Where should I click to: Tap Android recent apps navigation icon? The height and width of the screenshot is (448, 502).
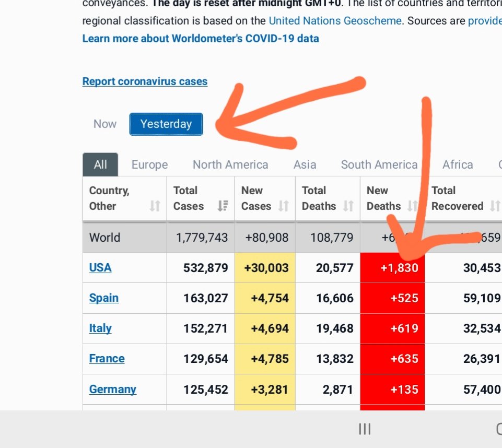pos(365,429)
